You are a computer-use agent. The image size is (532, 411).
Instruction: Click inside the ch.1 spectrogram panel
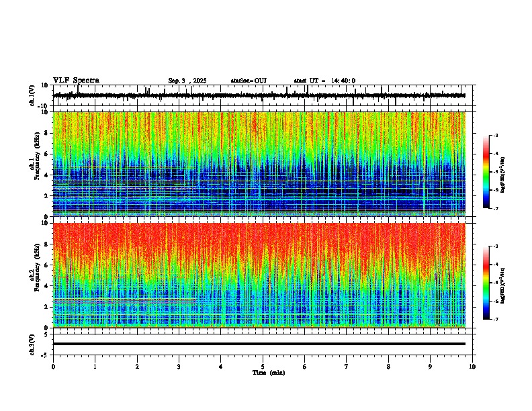tap(259, 164)
